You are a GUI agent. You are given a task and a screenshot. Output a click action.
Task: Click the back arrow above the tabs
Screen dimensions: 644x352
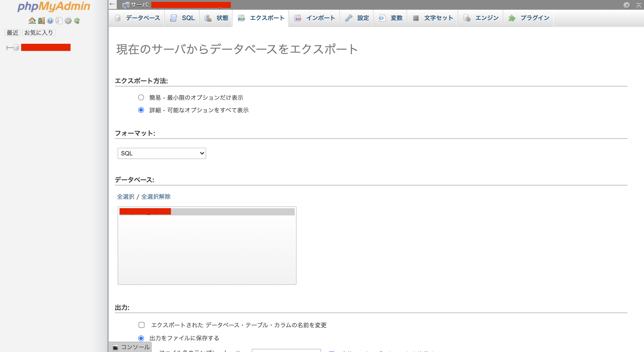(112, 4)
